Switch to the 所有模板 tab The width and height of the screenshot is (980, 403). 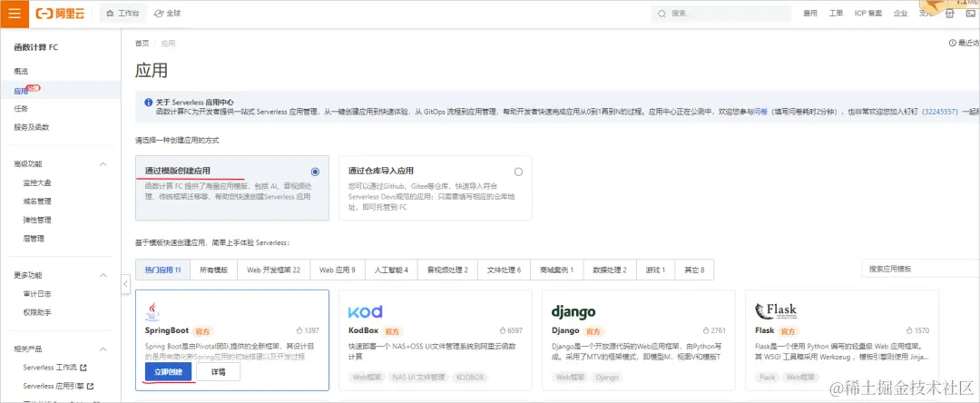pos(214,270)
